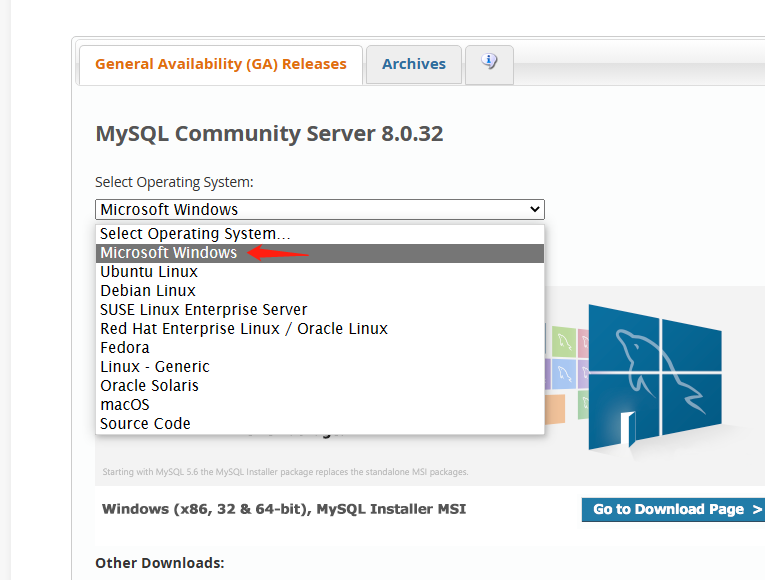The width and height of the screenshot is (765, 580).
Task: Choose the 'Select Operating System…' placeholder option
Action: [x=320, y=234]
